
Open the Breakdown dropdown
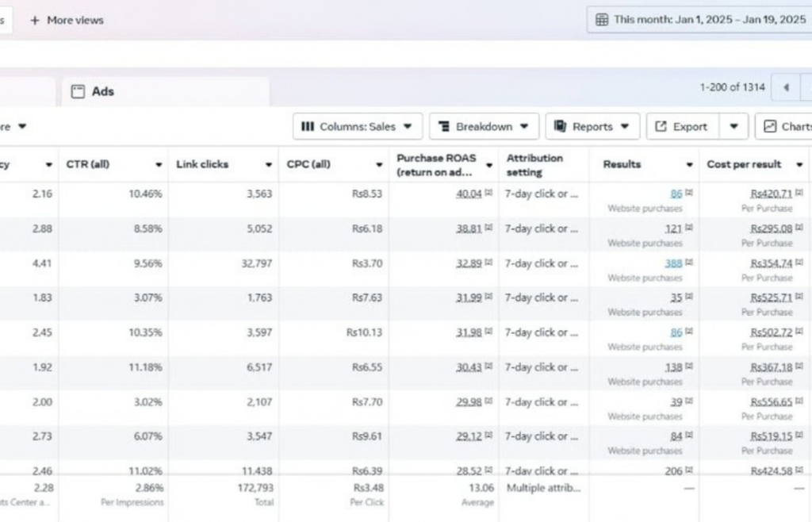coord(484,126)
